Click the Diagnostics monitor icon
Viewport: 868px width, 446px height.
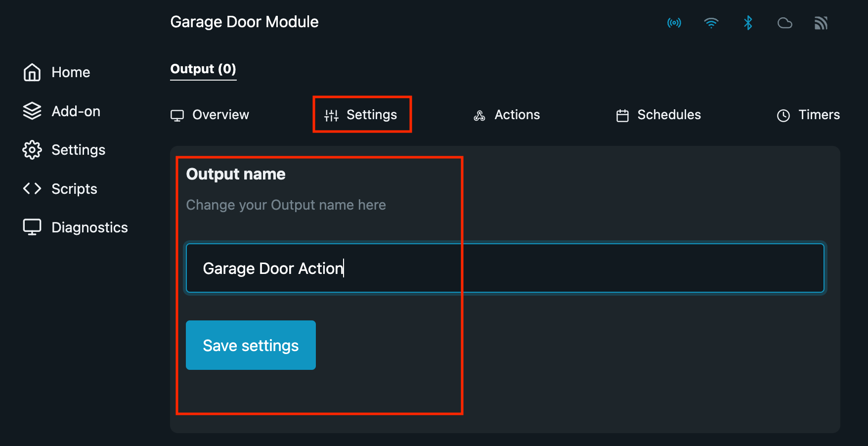[x=32, y=227]
